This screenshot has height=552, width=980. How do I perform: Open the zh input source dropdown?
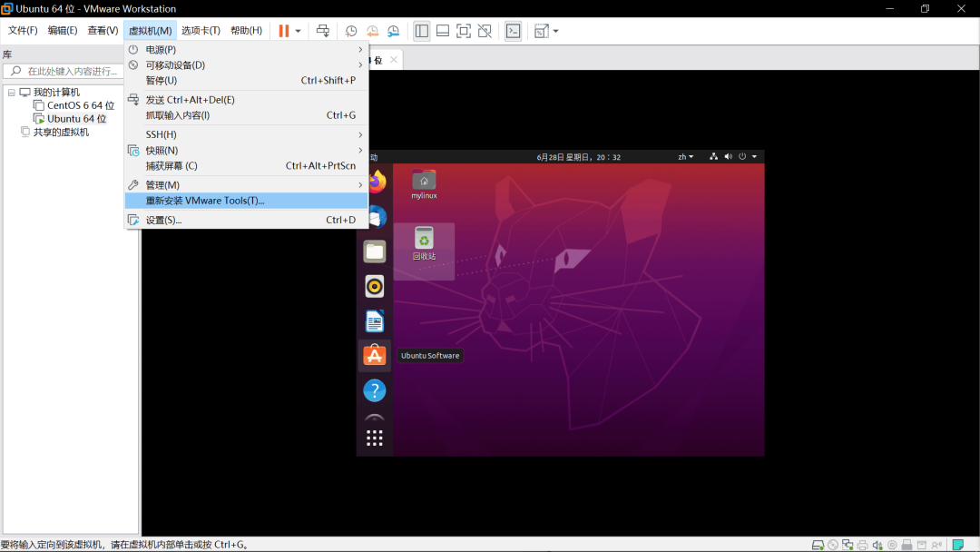[x=686, y=157]
